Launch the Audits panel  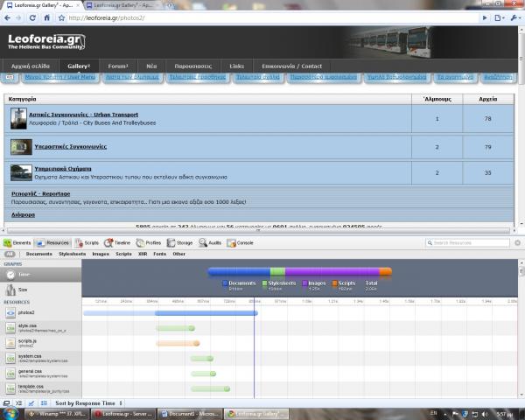[211, 242]
